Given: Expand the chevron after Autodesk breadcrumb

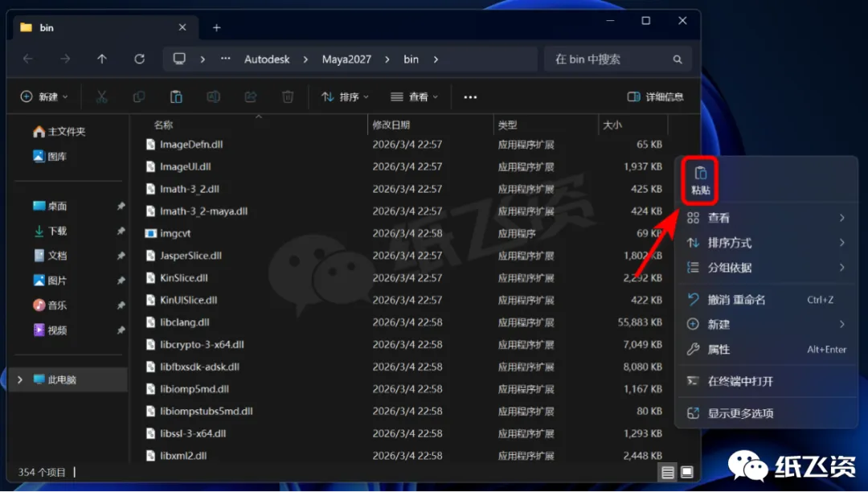Looking at the screenshot, I should pos(305,59).
